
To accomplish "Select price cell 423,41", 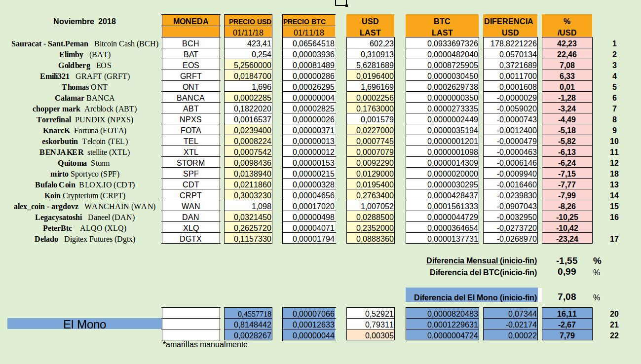I will coord(249,43).
